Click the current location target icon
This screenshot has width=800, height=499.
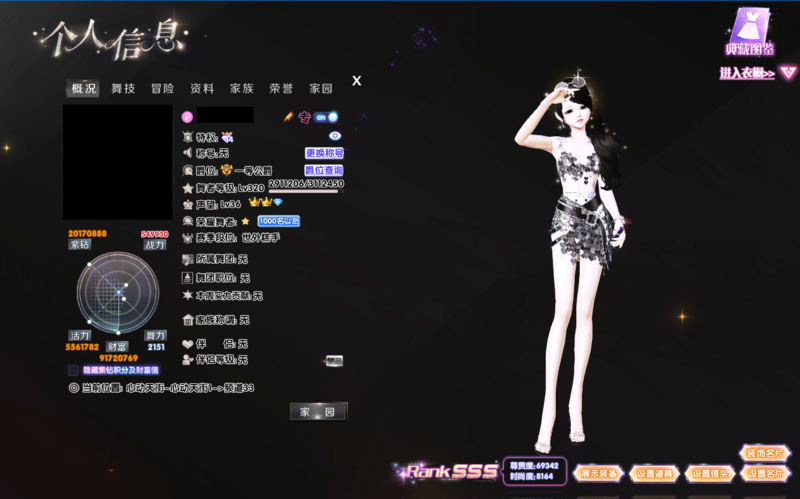pyautogui.click(x=73, y=387)
